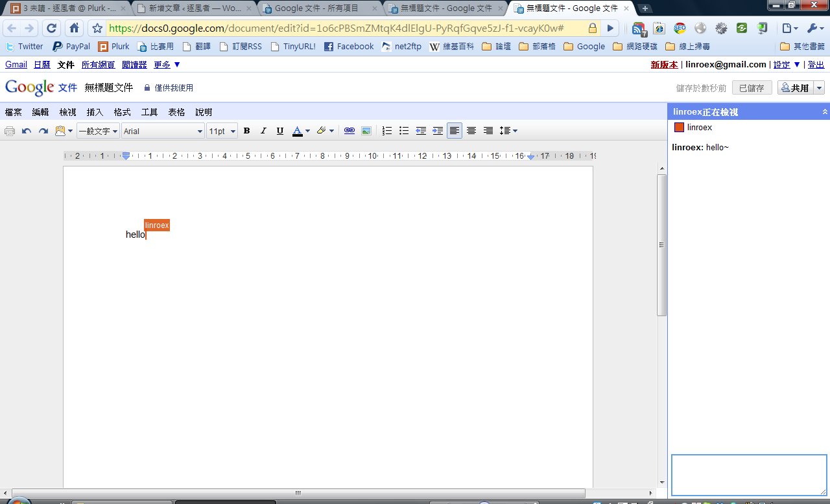Bookmark this page with the star
The image size is (830, 504).
97,29
